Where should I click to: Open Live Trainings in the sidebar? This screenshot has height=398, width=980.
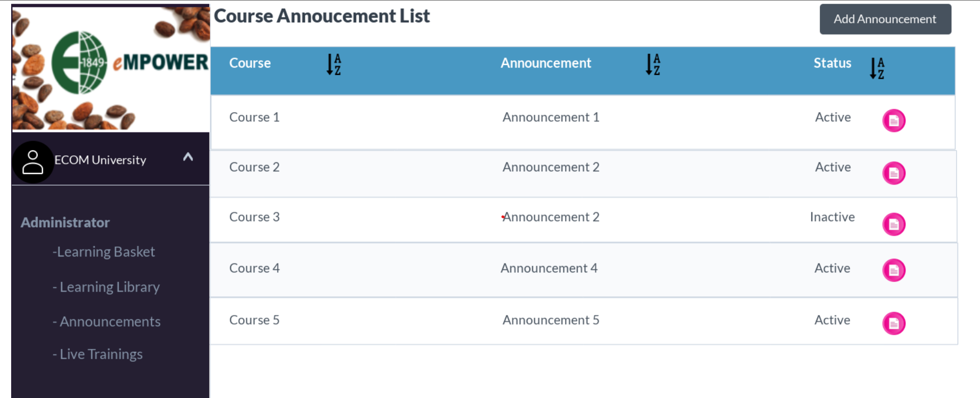(x=97, y=354)
